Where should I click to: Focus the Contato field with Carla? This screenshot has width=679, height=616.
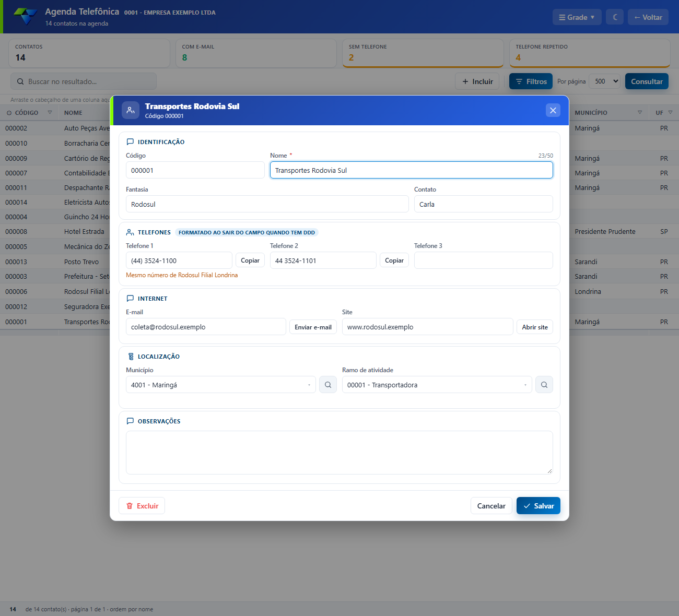point(484,204)
